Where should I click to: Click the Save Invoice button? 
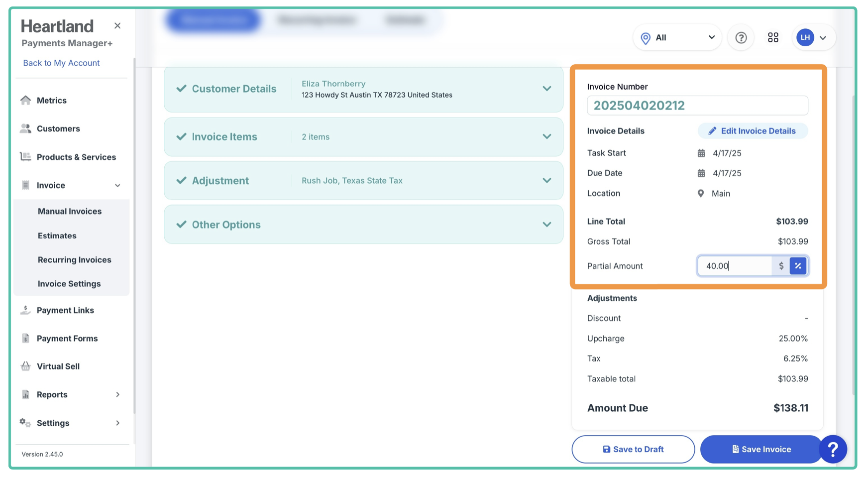[x=760, y=449]
